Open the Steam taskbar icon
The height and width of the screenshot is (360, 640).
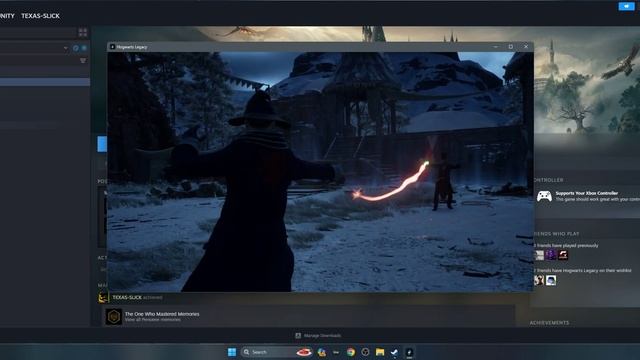point(394,352)
